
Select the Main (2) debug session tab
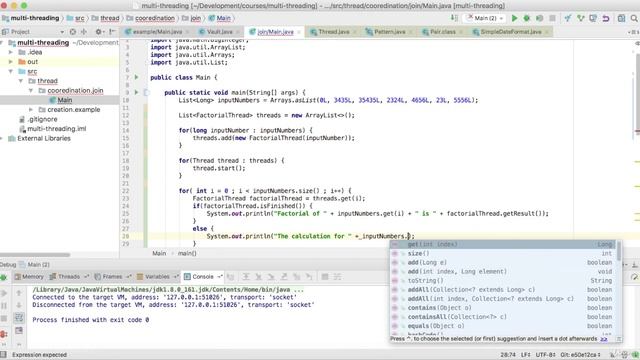(x=34, y=264)
